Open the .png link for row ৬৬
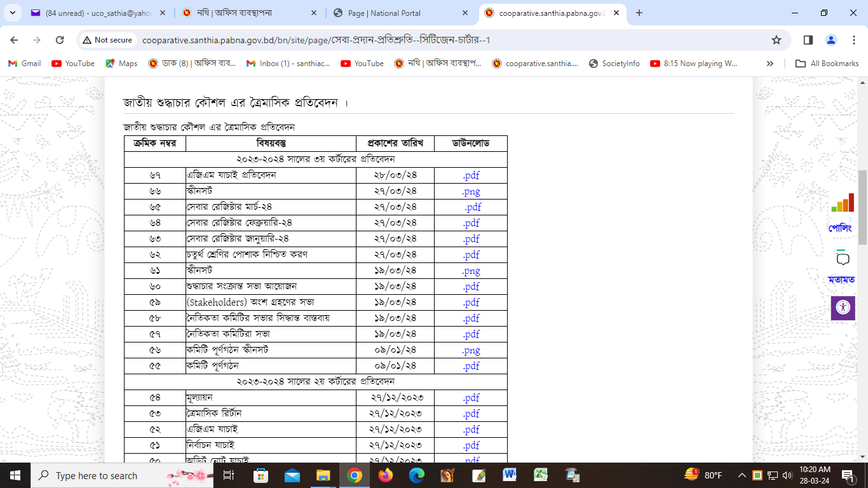Viewport: 868px width, 488px height. [x=471, y=191]
